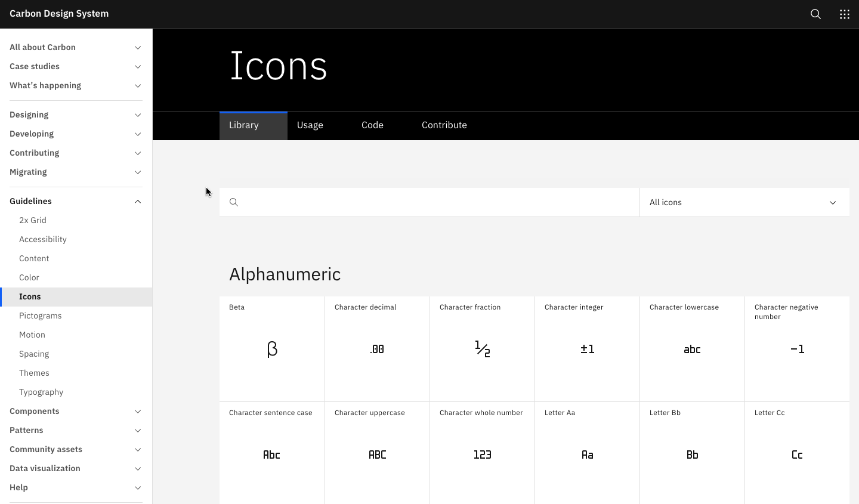Screen dimensions: 859x504
Task: Switch to the Usage tab
Action: (310, 125)
